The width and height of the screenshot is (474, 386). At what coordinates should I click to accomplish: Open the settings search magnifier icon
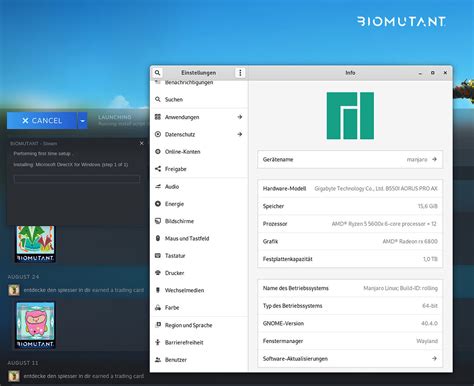pyautogui.click(x=157, y=73)
